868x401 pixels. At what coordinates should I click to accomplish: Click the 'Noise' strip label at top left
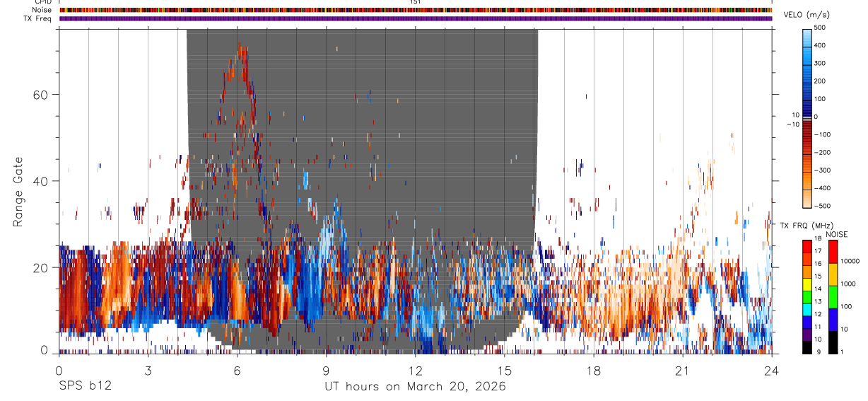click(42, 10)
